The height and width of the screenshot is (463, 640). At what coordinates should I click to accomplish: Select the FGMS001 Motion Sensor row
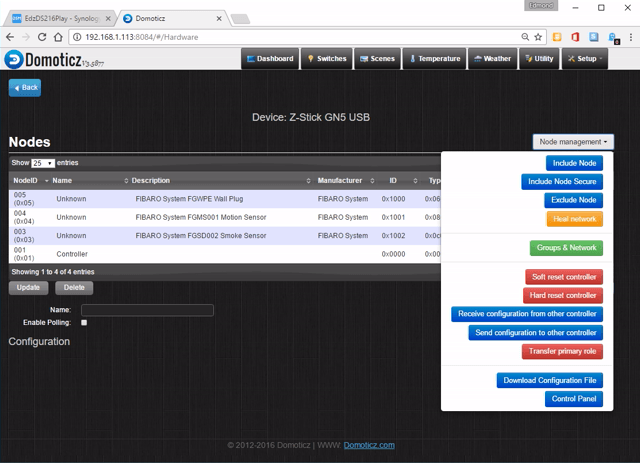click(x=225, y=217)
